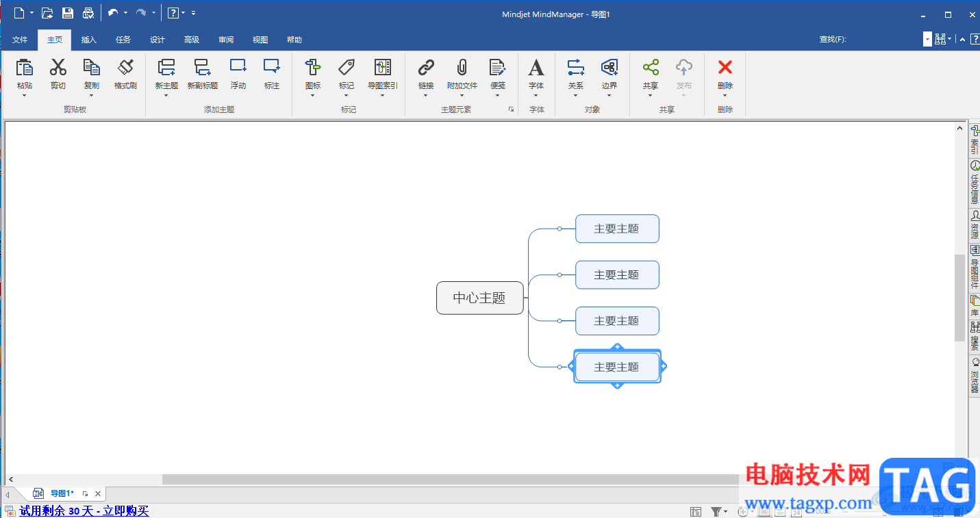Expand the Icons (图标) dropdown arrow

313,96
